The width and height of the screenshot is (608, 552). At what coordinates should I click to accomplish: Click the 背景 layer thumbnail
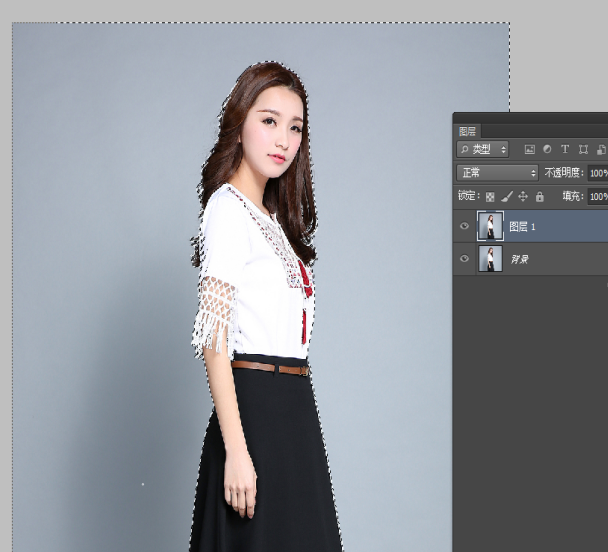491,259
